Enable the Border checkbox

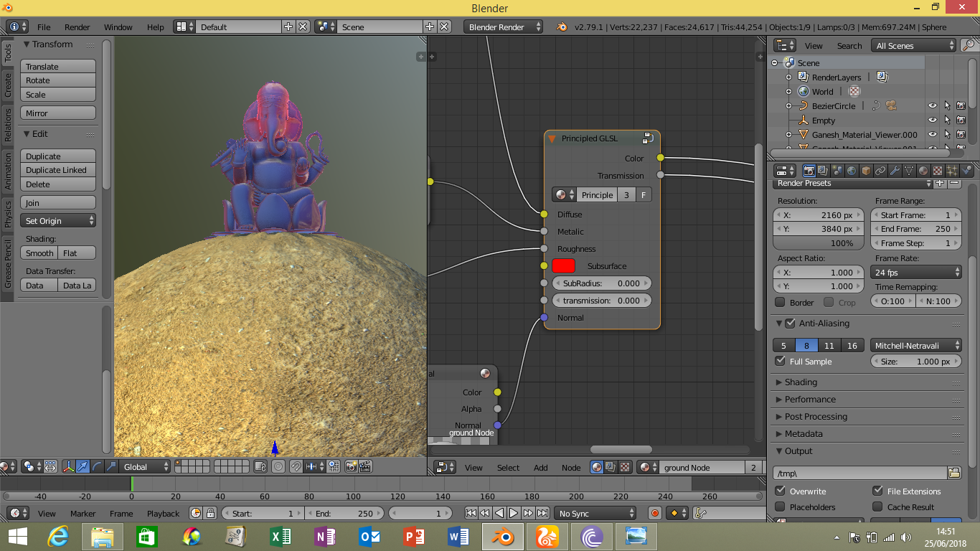781,302
